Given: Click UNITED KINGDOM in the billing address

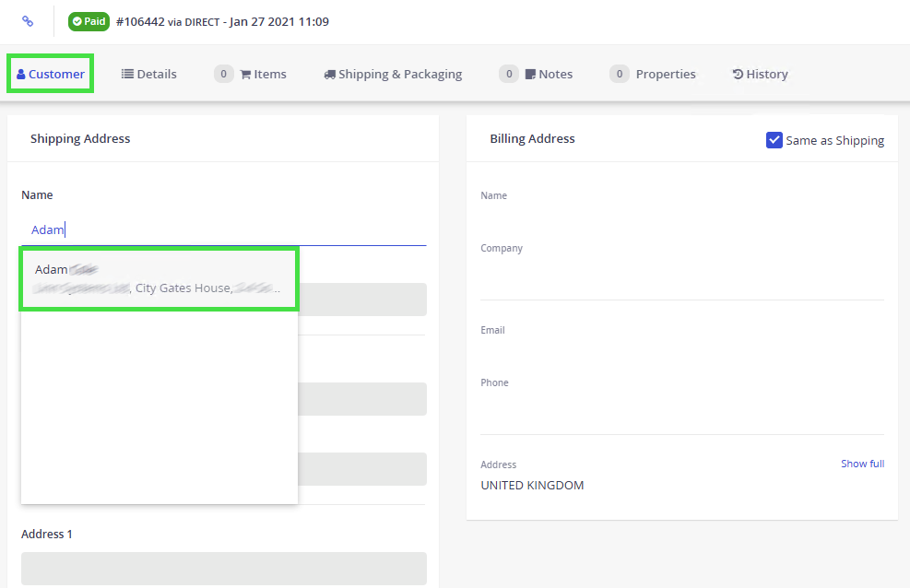Looking at the screenshot, I should point(532,485).
